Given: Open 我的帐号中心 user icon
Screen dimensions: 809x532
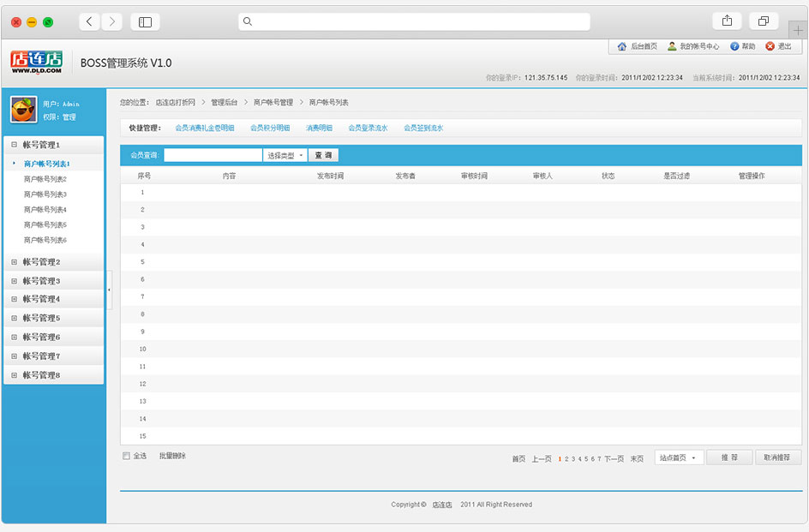Looking at the screenshot, I should click(x=673, y=46).
